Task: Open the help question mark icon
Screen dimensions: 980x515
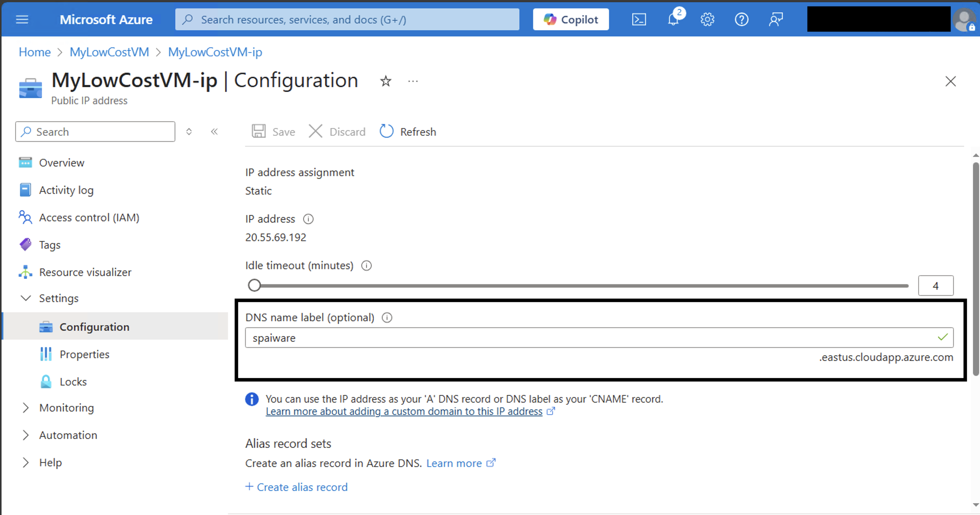Action: [x=742, y=20]
